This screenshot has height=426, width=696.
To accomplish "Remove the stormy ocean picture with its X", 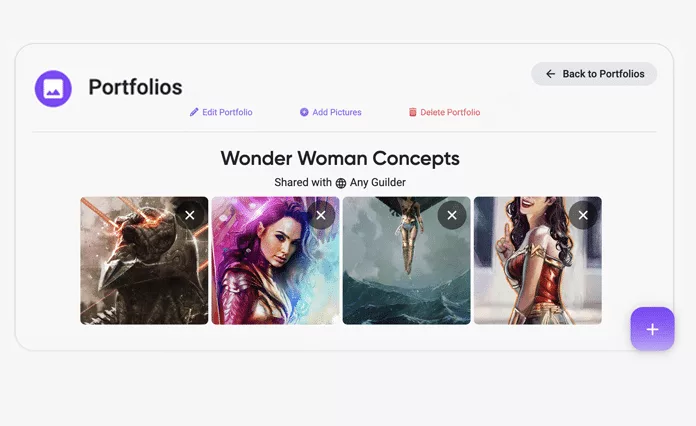I will click(x=452, y=215).
